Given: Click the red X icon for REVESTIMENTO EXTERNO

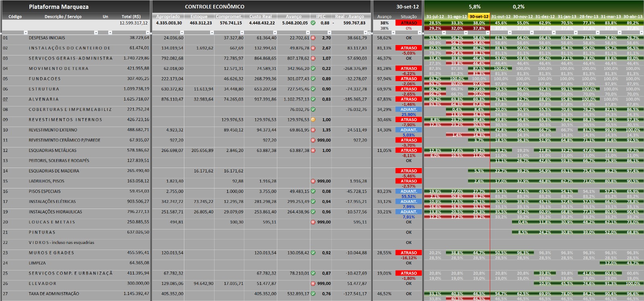Looking at the screenshot, I should [313, 130].
